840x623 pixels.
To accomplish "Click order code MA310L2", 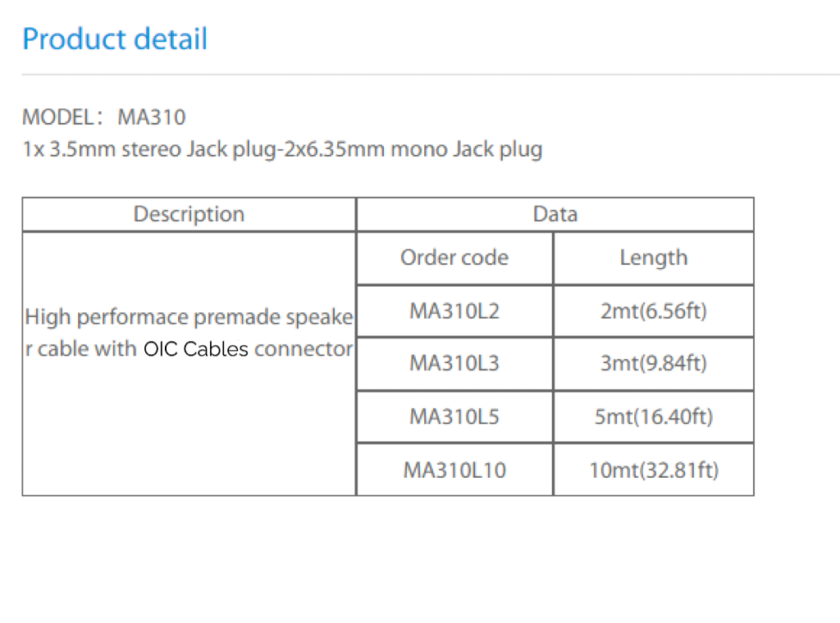I will click(x=454, y=311).
